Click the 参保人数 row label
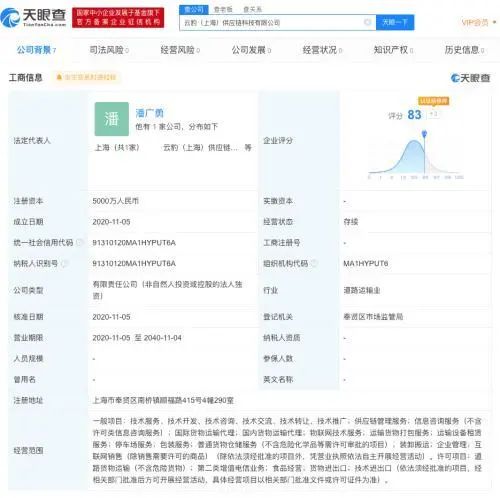Image resolution: width=500 pixels, height=498 pixels. [x=278, y=358]
